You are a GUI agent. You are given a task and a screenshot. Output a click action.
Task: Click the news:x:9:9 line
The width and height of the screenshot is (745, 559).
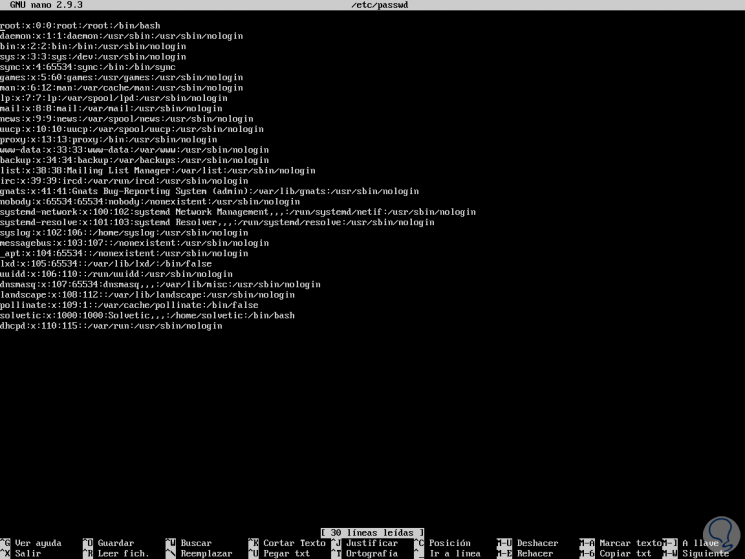[x=127, y=119]
